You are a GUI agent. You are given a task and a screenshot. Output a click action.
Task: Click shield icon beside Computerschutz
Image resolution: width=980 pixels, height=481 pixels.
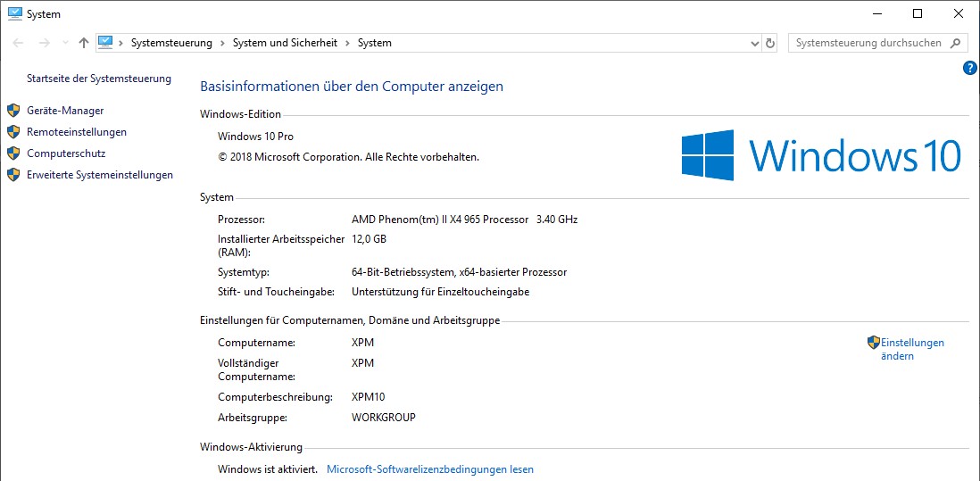(13, 153)
